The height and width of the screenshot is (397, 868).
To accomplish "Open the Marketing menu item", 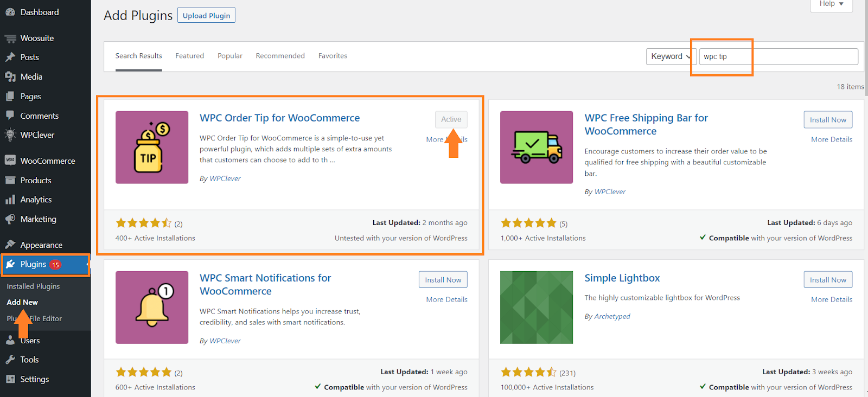I will (x=46, y=219).
